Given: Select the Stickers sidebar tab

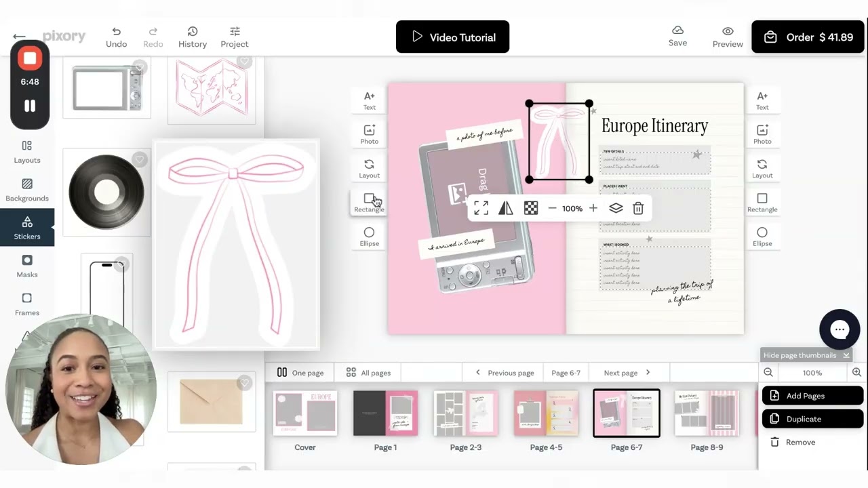Looking at the screenshot, I should tap(27, 228).
